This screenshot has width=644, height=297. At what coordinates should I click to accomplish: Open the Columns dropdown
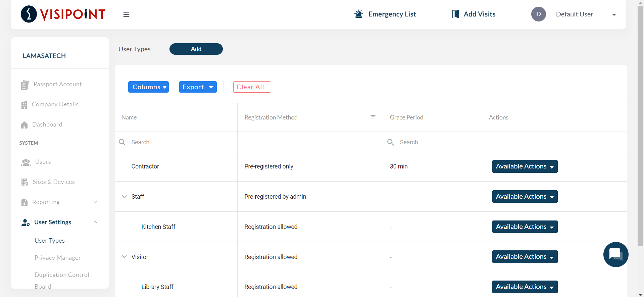coord(148,87)
